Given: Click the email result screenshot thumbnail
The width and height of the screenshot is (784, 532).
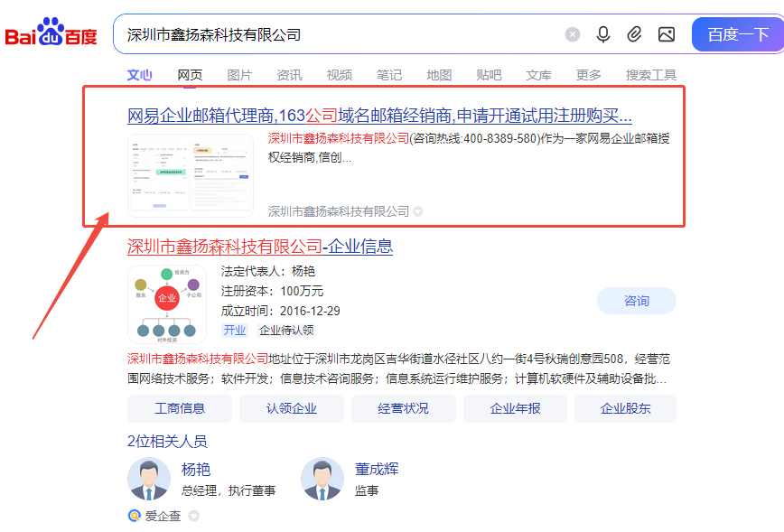Looking at the screenshot, I should (x=191, y=175).
